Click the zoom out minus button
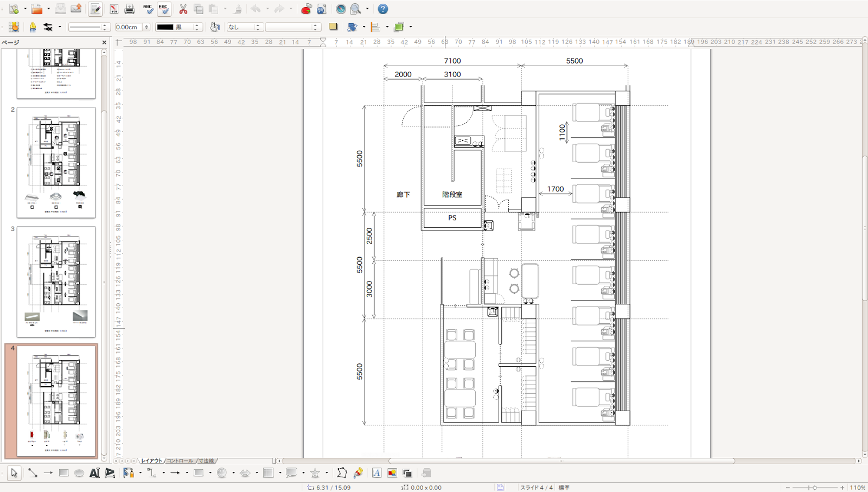This screenshot has width=868, height=492. [788, 488]
